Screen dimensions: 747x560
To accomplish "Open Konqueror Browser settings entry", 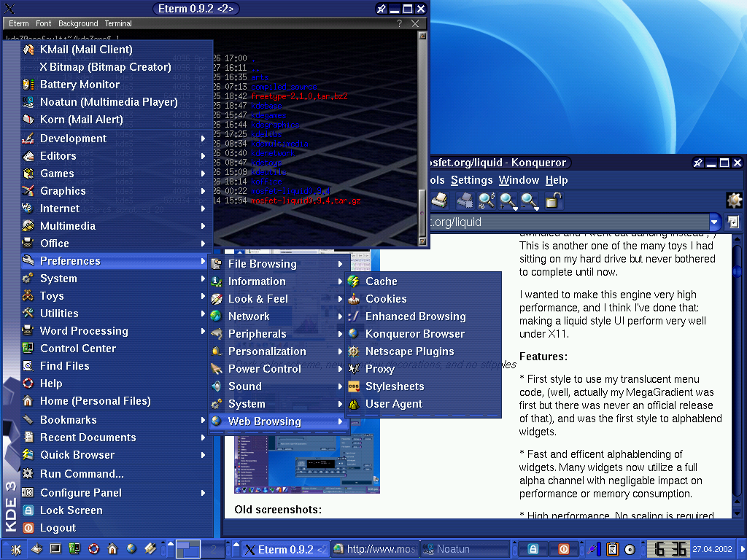I will [x=424, y=334].
